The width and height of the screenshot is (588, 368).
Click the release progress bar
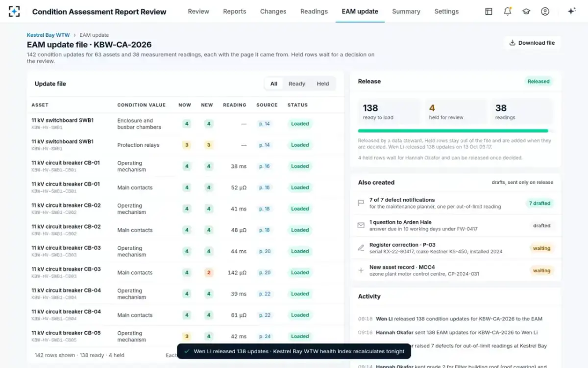pos(456,131)
